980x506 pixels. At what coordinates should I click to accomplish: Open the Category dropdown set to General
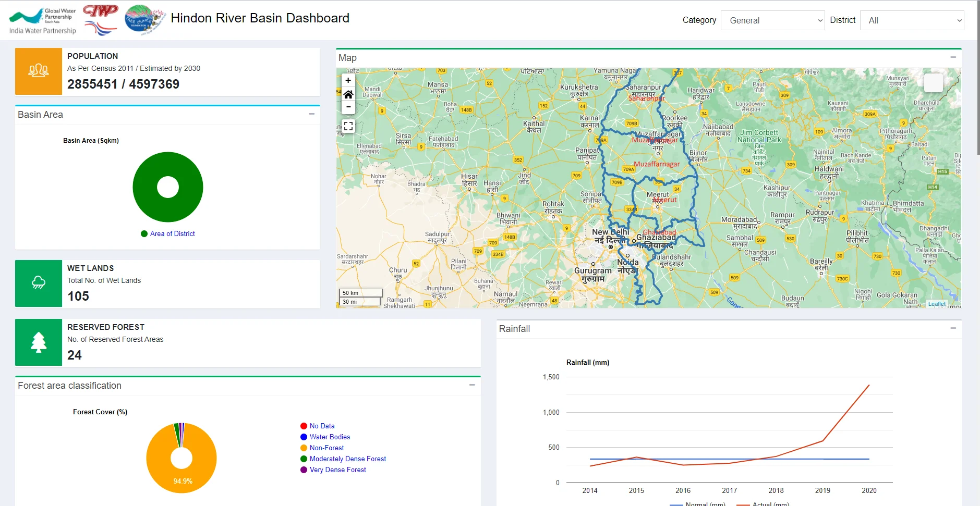pos(772,20)
